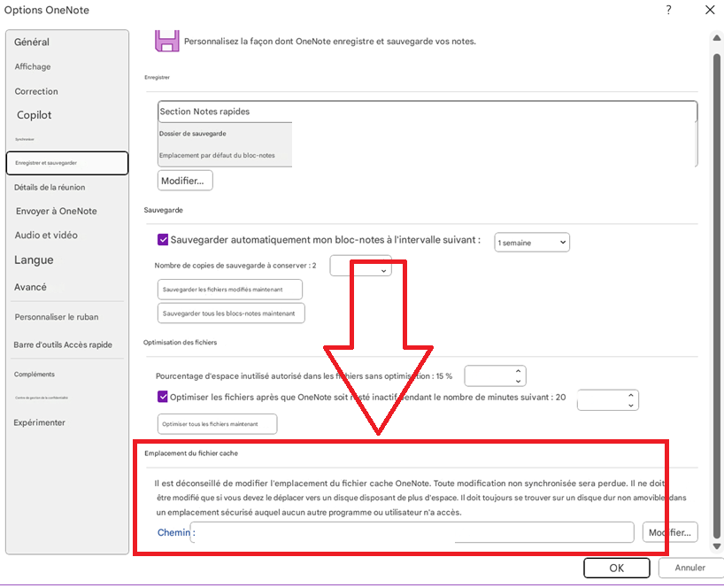Screen dimensions: 724x588
Task: Increase the inactivity minutes value
Action: [x=631, y=395]
